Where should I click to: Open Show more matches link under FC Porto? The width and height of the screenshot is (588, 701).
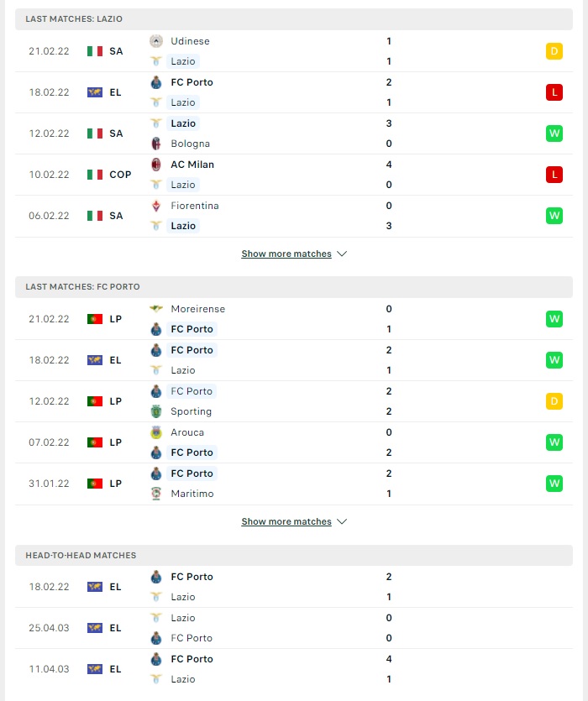click(286, 521)
